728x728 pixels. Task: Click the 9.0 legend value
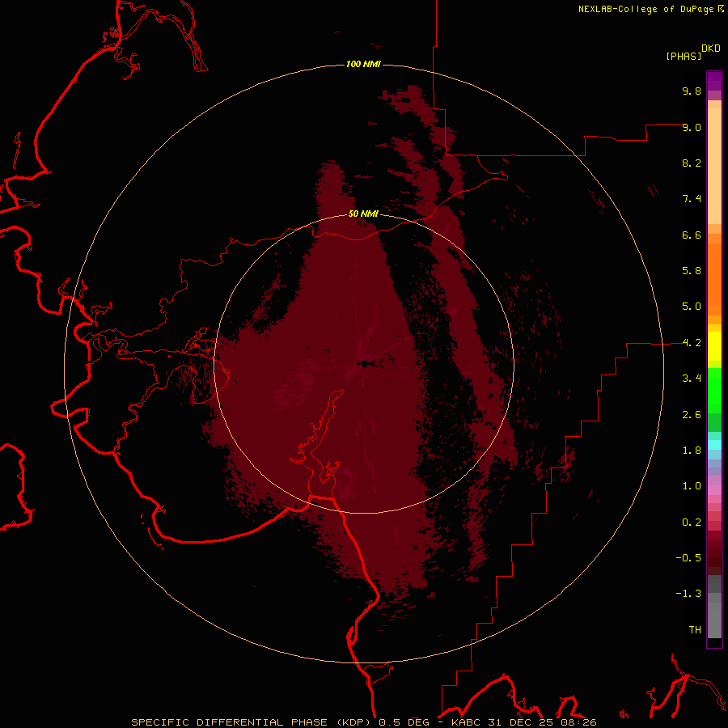click(x=692, y=127)
